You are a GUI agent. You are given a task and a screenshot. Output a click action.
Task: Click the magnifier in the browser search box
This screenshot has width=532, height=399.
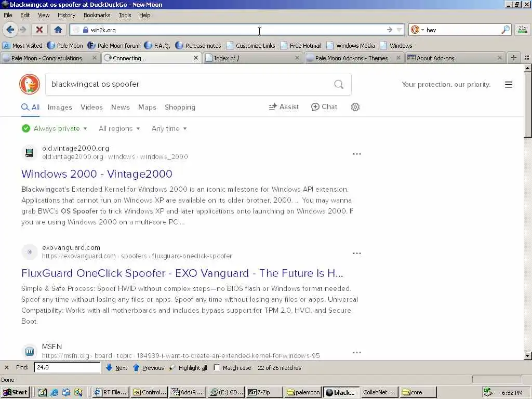(505, 30)
